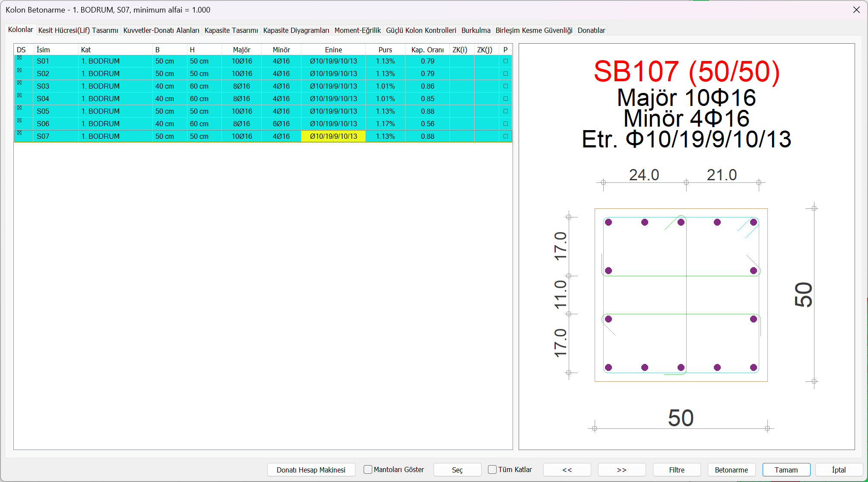This screenshot has height=482, width=868.
Task: Open Kapasite Tasarımı tab
Action: point(231,30)
